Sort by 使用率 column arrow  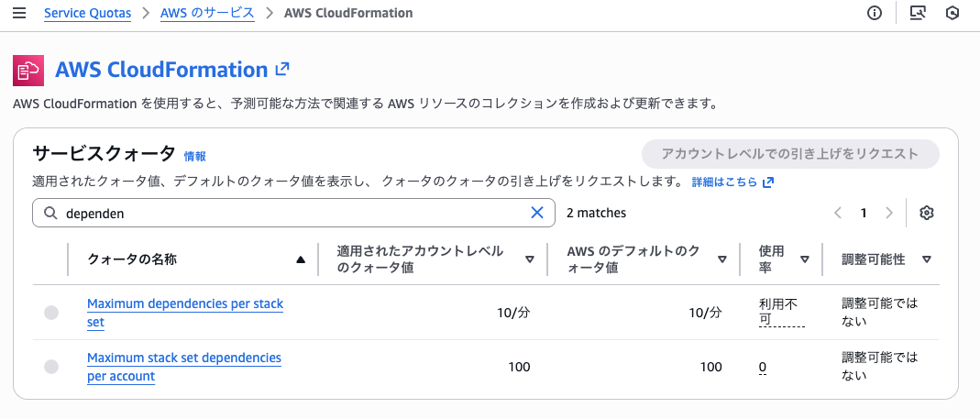(x=804, y=259)
